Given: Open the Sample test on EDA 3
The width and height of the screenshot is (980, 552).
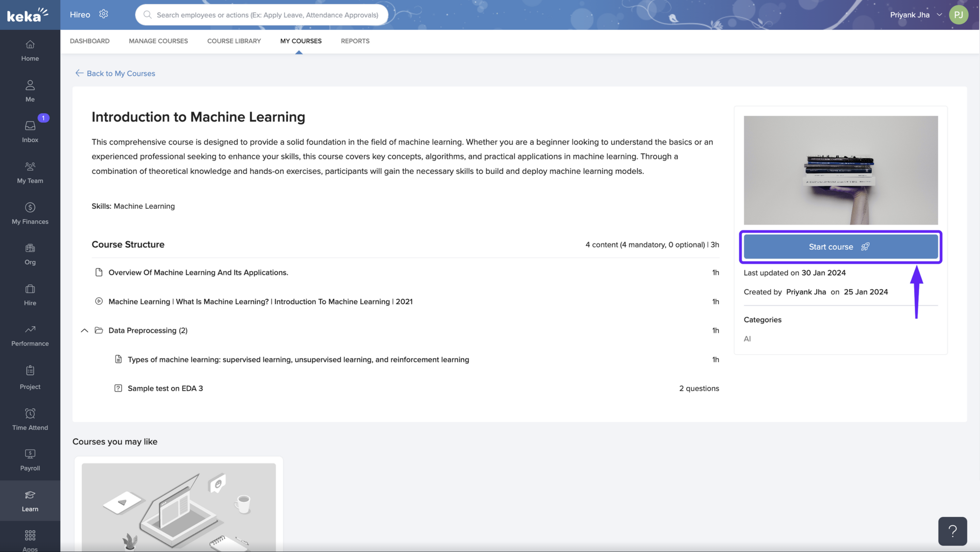Looking at the screenshot, I should coord(165,388).
